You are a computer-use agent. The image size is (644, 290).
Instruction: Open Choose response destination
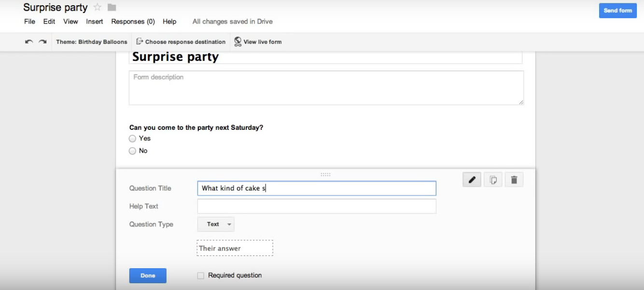tap(182, 41)
